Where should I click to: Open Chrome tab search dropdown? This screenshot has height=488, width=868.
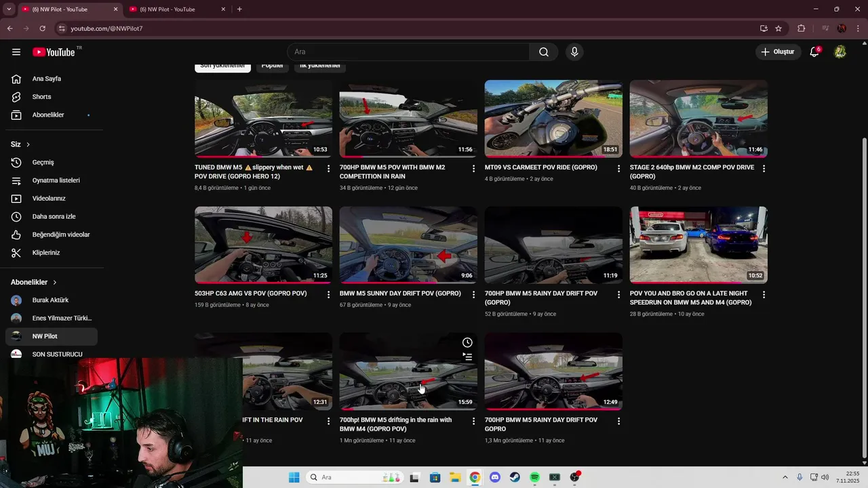pos(9,9)
